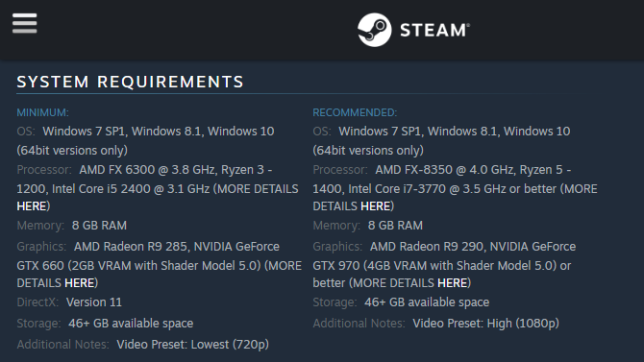Open the hamburger menu icon
Image resolution: width=644 pixels, height=362 pixels.
click(25, 23)
